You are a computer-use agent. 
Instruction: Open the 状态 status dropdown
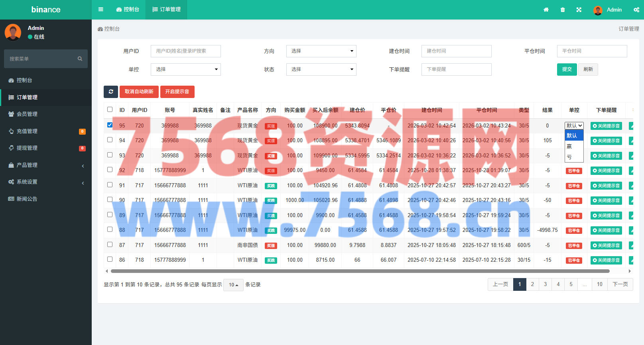321,69
